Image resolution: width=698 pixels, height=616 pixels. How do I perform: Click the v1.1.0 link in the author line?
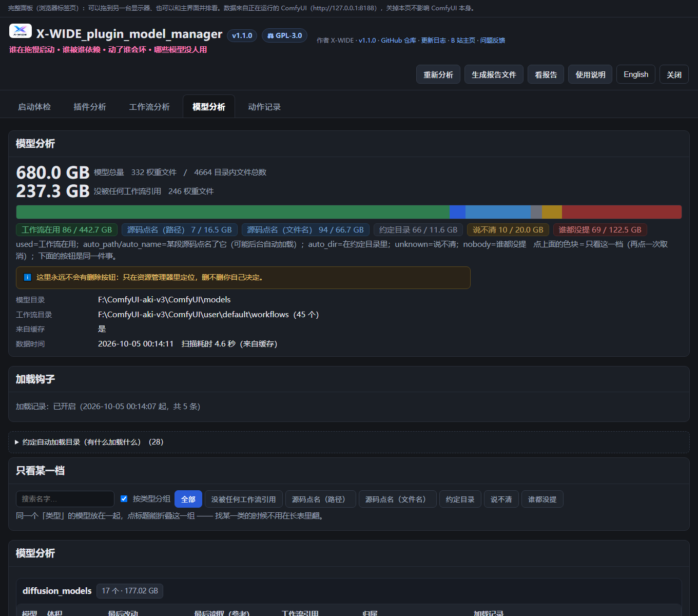[367, 41]
